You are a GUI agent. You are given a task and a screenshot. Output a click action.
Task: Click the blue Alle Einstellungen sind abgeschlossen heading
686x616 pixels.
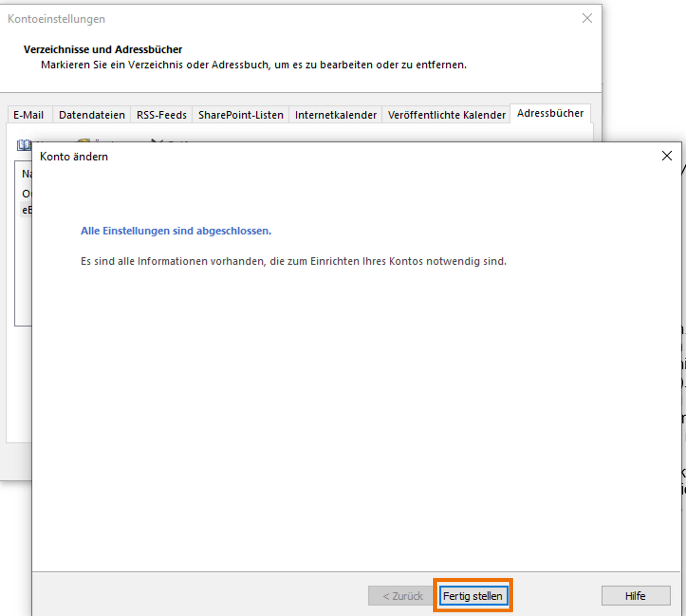point(176,231)
